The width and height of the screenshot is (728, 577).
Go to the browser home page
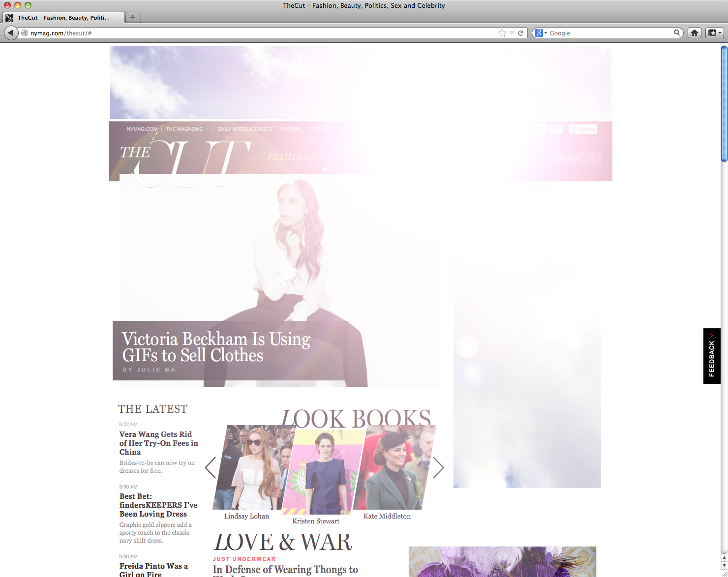[694, 33]
